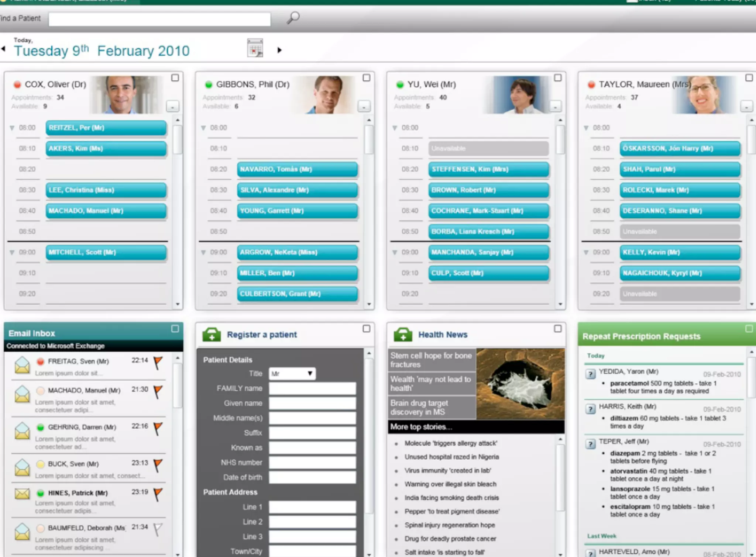Click the flag on FREITAG, Sven email
Screen dimensions: 756x557
coord(158,362)
